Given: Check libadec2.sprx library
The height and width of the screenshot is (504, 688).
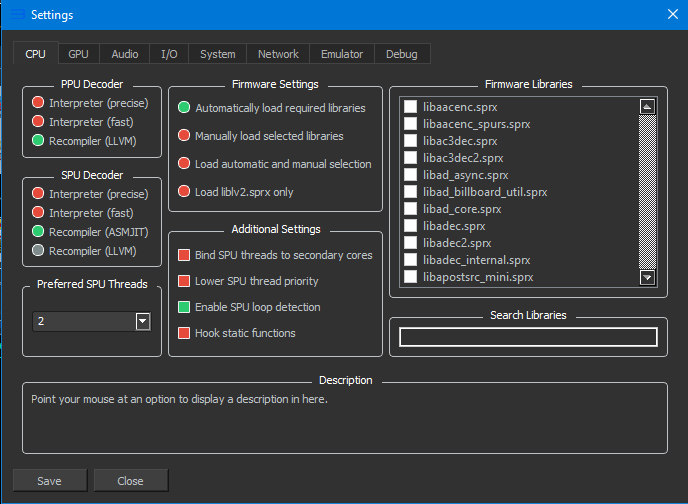Looking at the screenshot, I should [410, 243].
